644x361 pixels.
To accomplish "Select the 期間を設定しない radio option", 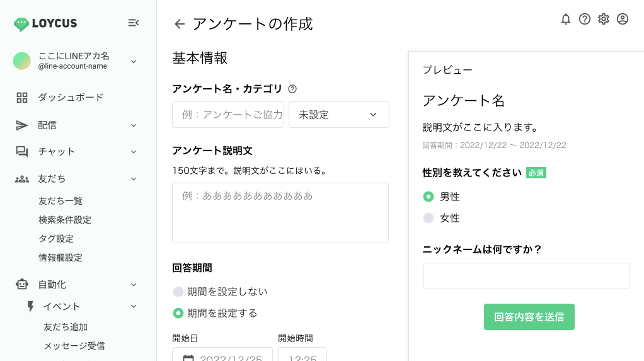I will (x=178, y=292).
